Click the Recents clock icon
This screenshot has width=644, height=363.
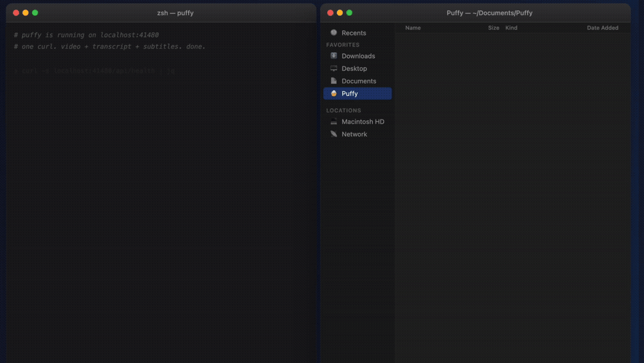tap(334, 32)
